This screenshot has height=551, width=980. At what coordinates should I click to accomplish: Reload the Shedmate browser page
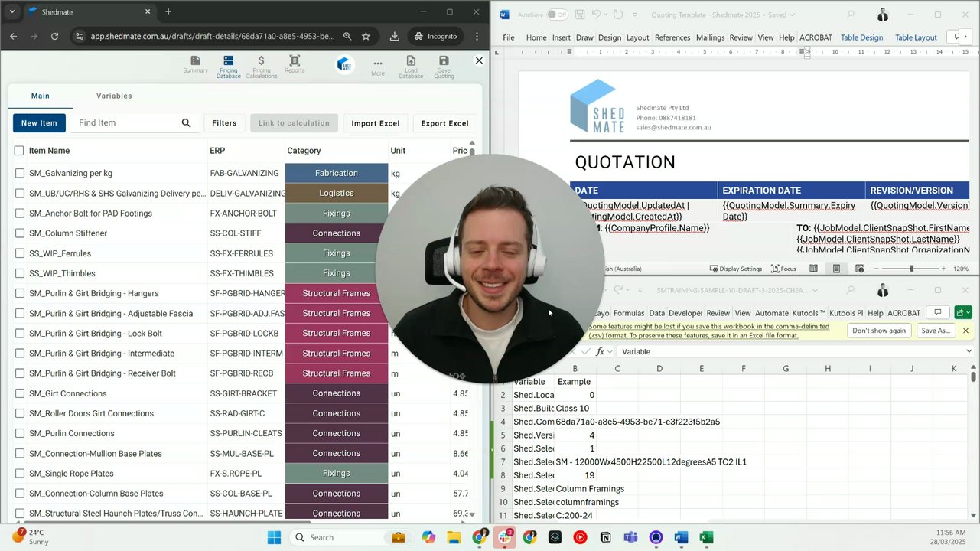[54, 36]
